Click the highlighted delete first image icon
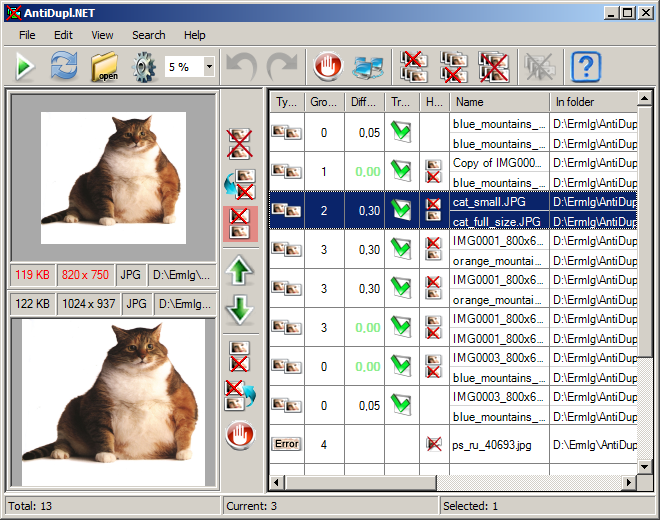The width and height of the screenshot is (660, 520). click(x=240, y=224)
